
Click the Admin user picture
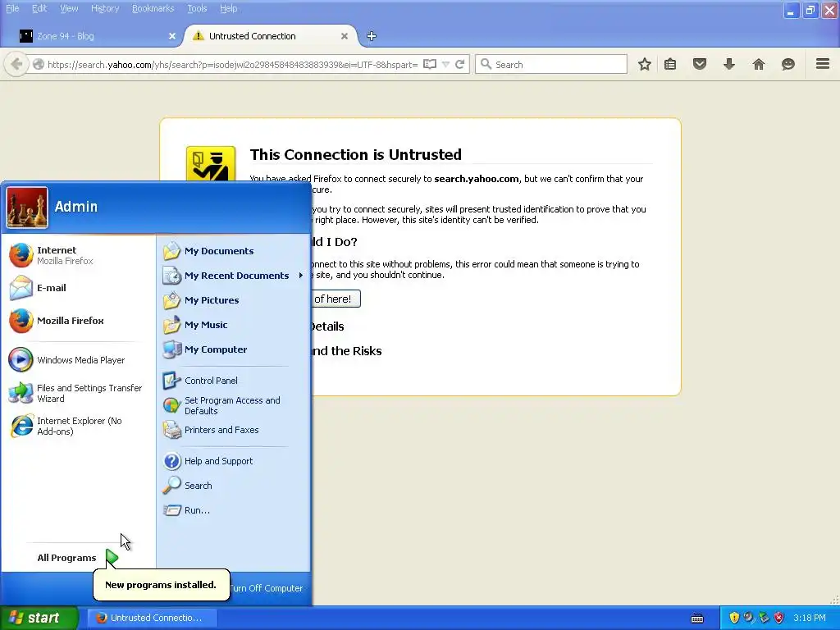pyautogui.click(x=27, y=208)
